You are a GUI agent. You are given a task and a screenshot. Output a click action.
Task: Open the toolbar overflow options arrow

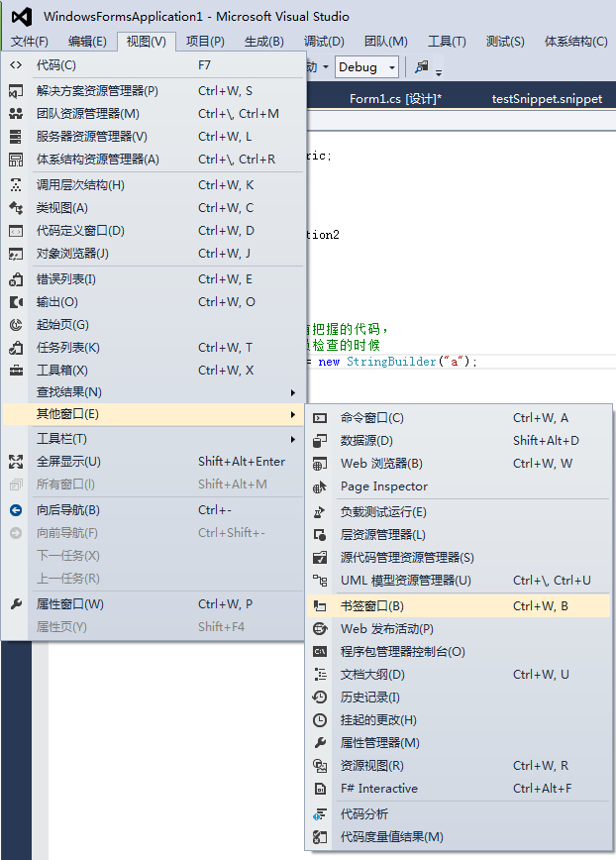pos(439,71)
